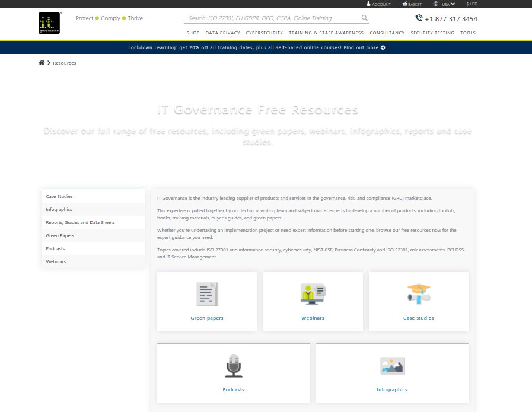The height and width of the screenshot is (412, 532).
Task: Open the Security Testing menu
Action: (432, 33)
